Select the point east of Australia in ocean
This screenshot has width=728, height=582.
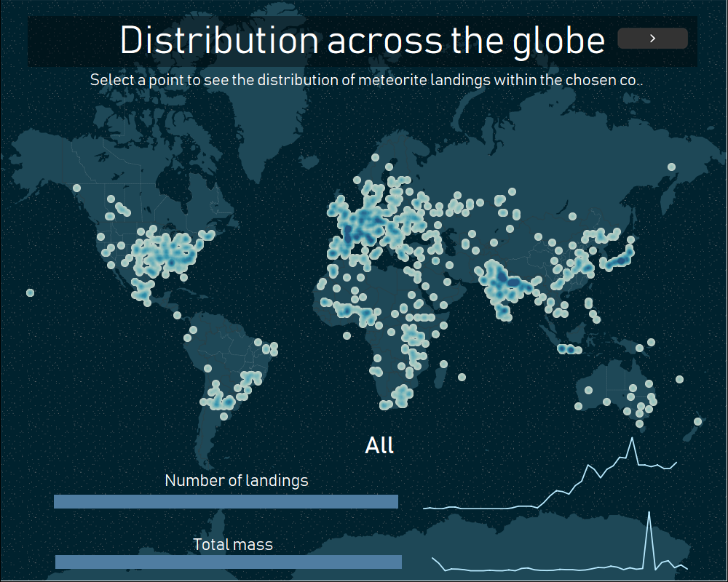pos(679,379)
